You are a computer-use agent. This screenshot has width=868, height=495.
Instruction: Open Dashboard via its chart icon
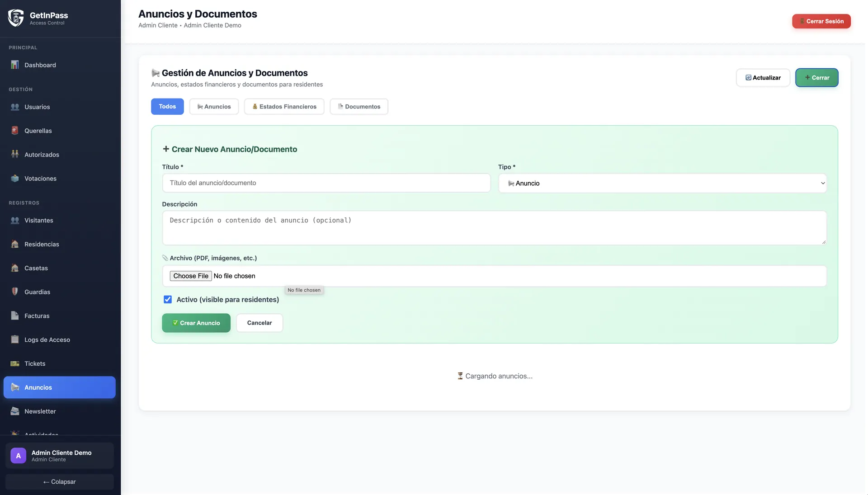pos(15,65)
